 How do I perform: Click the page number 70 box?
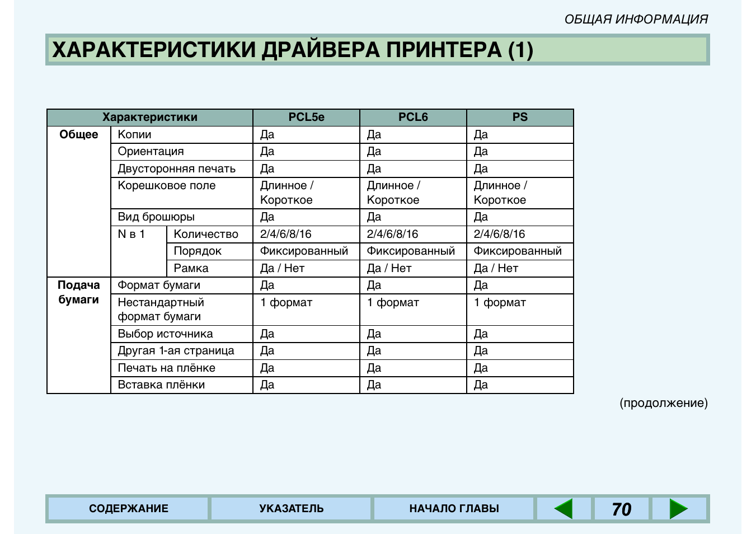(621, 509)
